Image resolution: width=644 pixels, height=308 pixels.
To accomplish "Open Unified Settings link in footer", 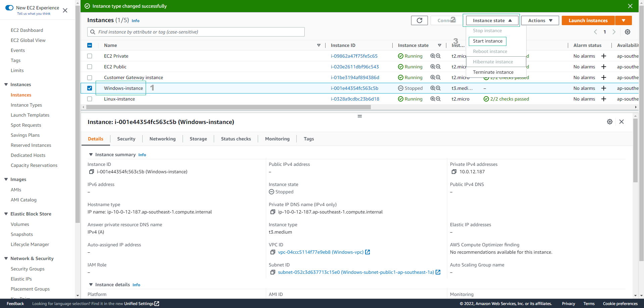I will tap(142, 304).
